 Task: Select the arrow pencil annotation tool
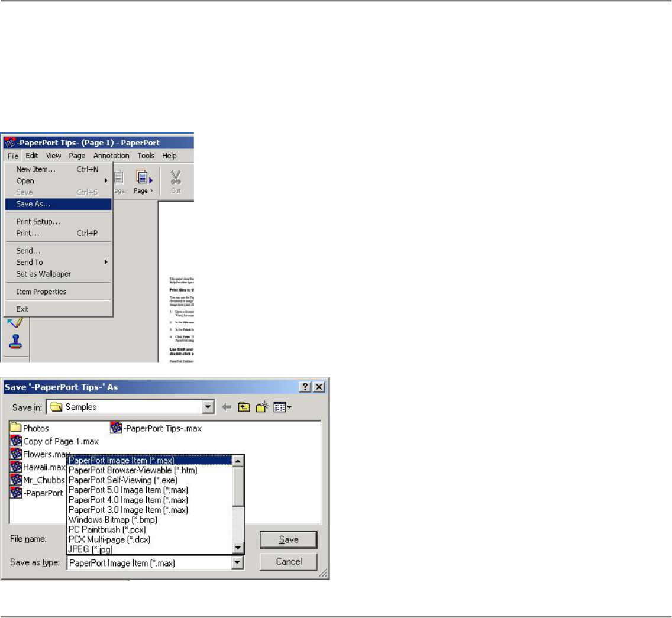(x=15, y=322)
